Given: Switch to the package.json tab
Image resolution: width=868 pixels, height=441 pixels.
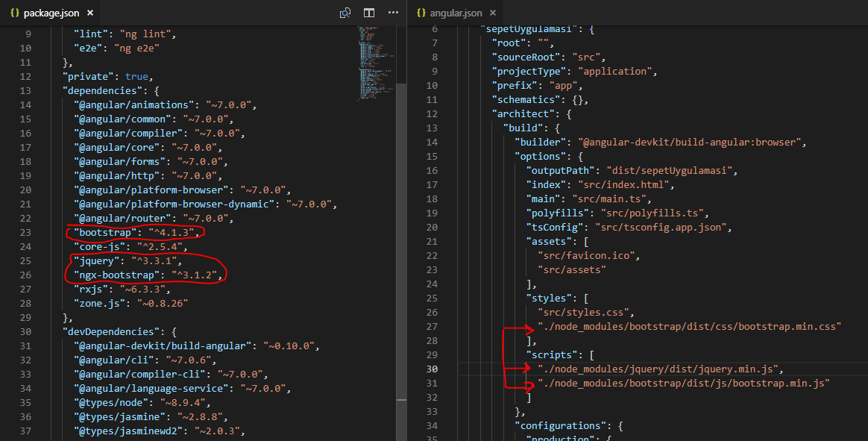Looking at the screenshot, I should (51, 13).
